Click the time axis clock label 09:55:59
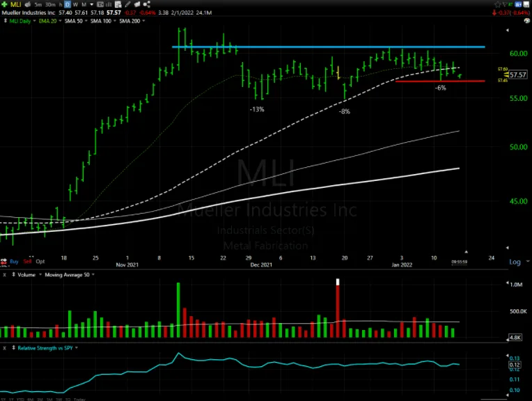Viewport: 532px width, 401px height. [x=460, y=262]
